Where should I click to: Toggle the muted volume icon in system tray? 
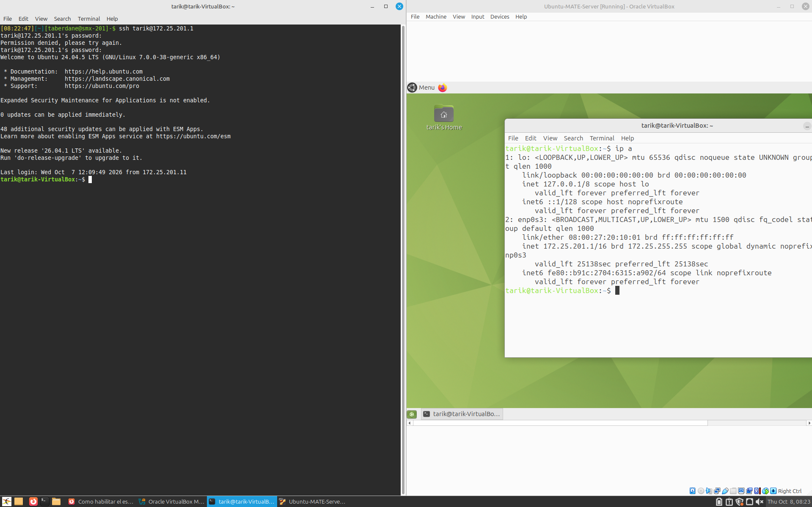pyautogui.click(x=760, y=502)
